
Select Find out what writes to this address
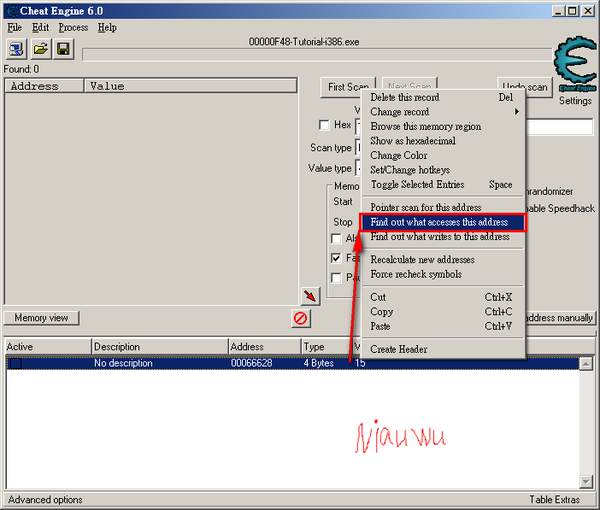coord(443,237)
